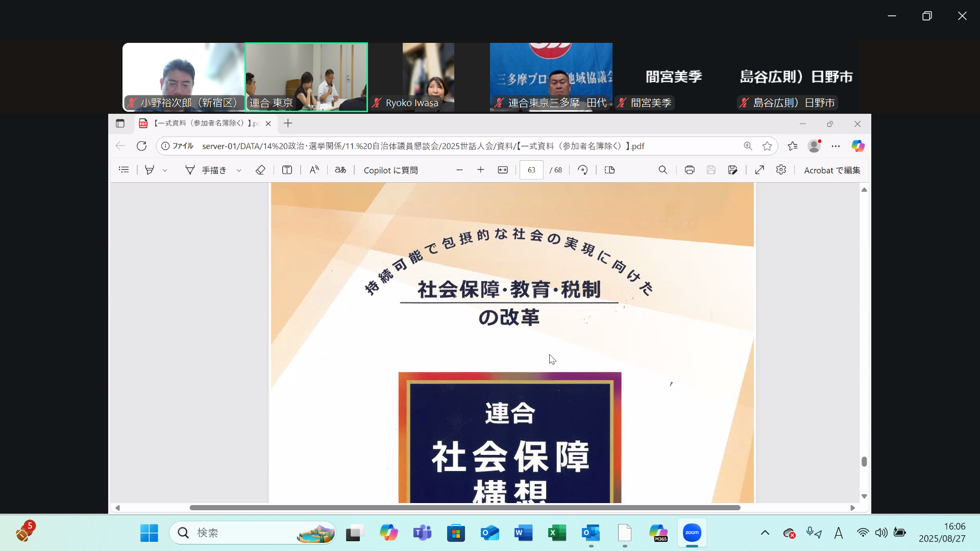Select the 手描き draw tool
The height and width of the screenshot is (551, 980).
(205, 170)
